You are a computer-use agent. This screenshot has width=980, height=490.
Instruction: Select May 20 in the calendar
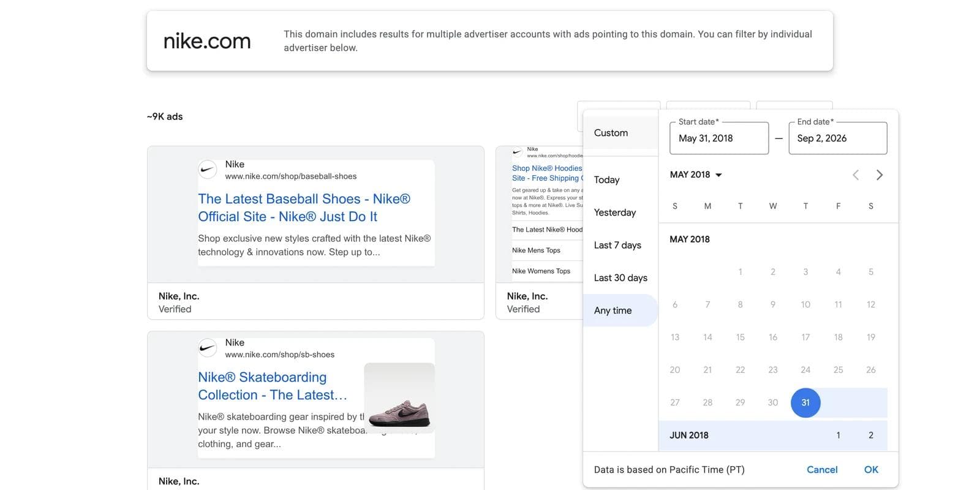(675, 370)
